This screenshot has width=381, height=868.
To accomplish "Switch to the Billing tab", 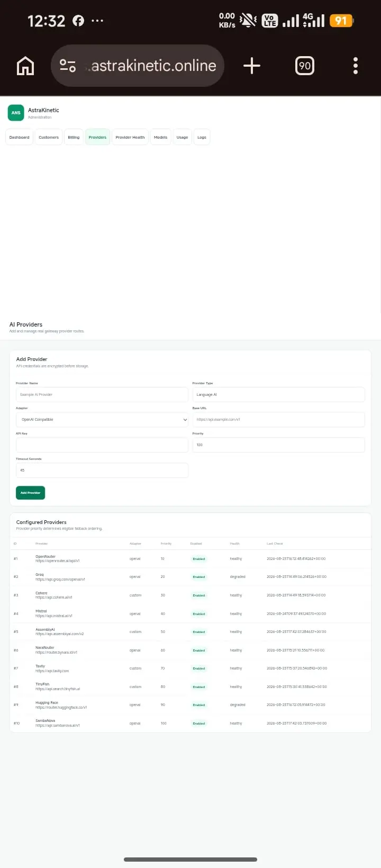I will tap(74, 137).
